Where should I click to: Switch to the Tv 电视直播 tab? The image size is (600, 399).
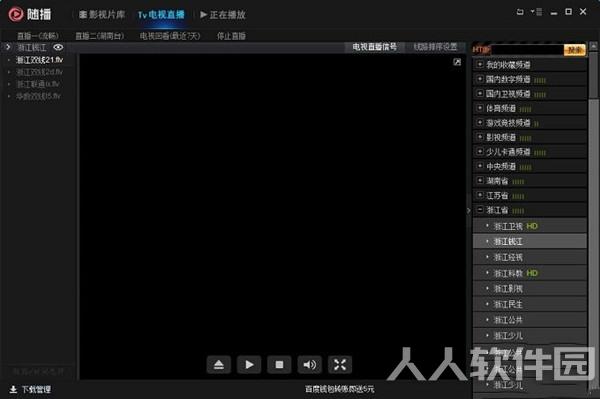pos(161,15)
